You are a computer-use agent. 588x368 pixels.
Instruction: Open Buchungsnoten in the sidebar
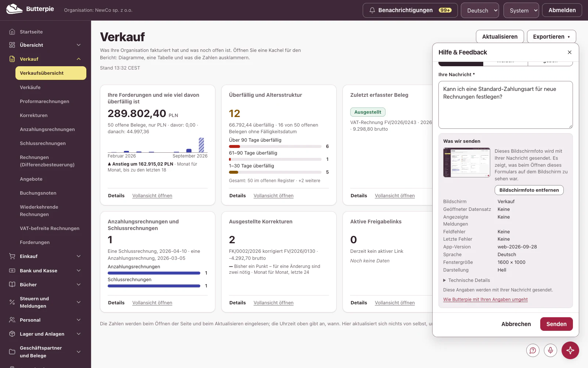tap(51, 193)
